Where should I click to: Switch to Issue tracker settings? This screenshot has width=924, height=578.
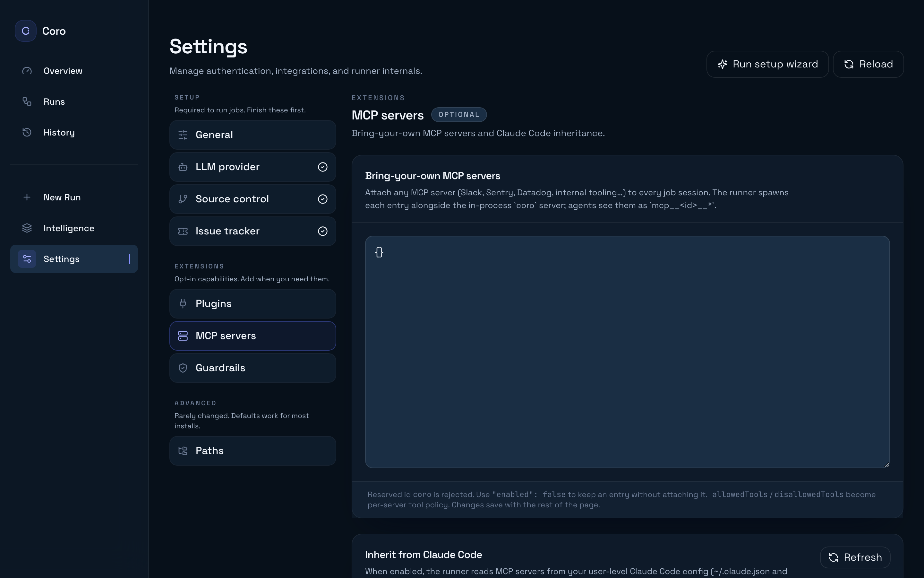[x=253, y=231]
